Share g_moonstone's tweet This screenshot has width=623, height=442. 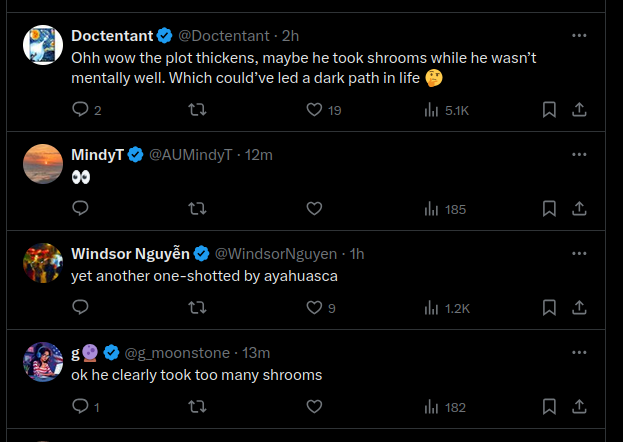(x=579, y=406)
